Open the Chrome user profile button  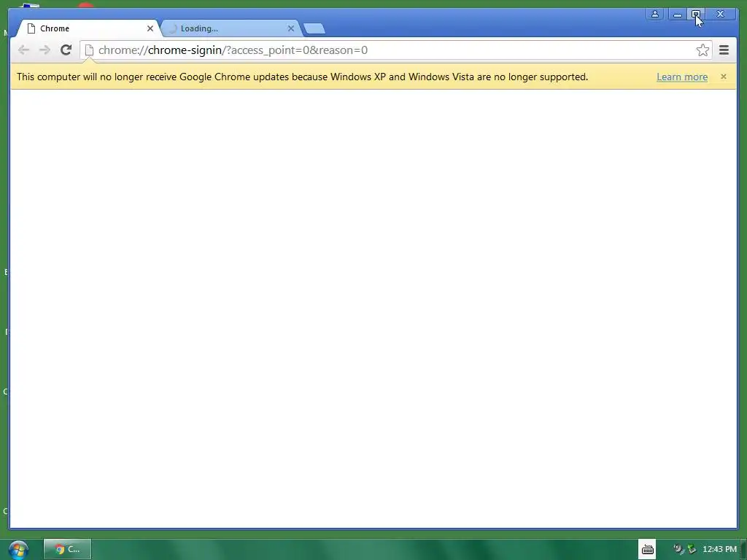[655, 15]
